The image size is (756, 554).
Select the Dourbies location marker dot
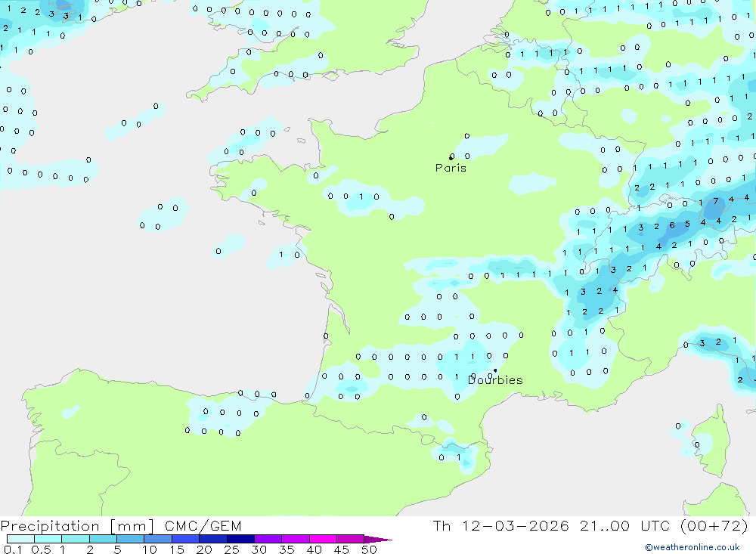pos(495,370)
